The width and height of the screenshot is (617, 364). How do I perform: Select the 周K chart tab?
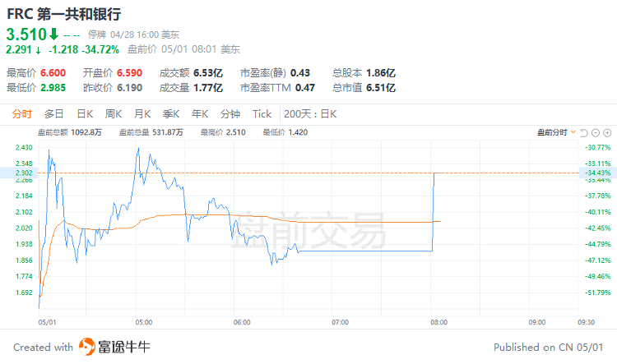tap(114, 114)
